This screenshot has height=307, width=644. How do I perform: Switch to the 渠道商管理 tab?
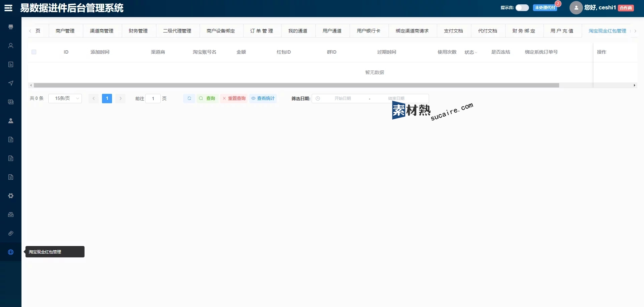[x=102, y=31]
